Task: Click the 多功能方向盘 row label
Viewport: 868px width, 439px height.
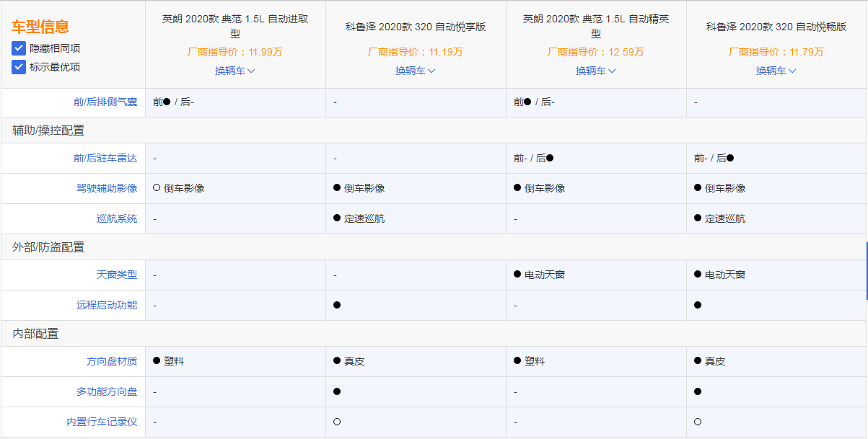Action: (107, 391)
